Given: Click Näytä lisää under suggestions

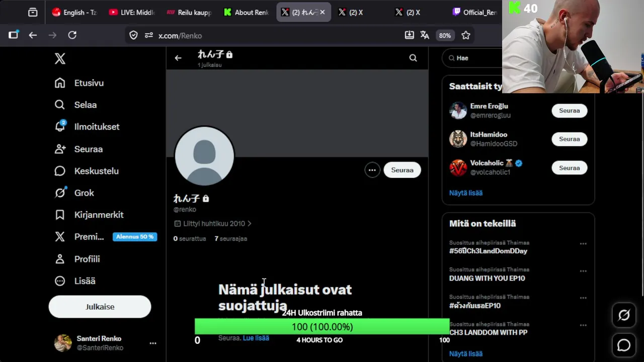Looking at the screenshot, I should 466,193.
